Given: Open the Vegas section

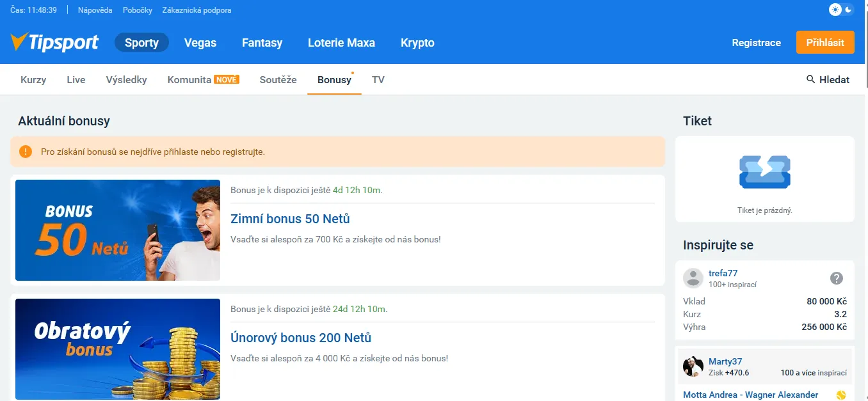Looking at the screenshot, I should (200, 43).
